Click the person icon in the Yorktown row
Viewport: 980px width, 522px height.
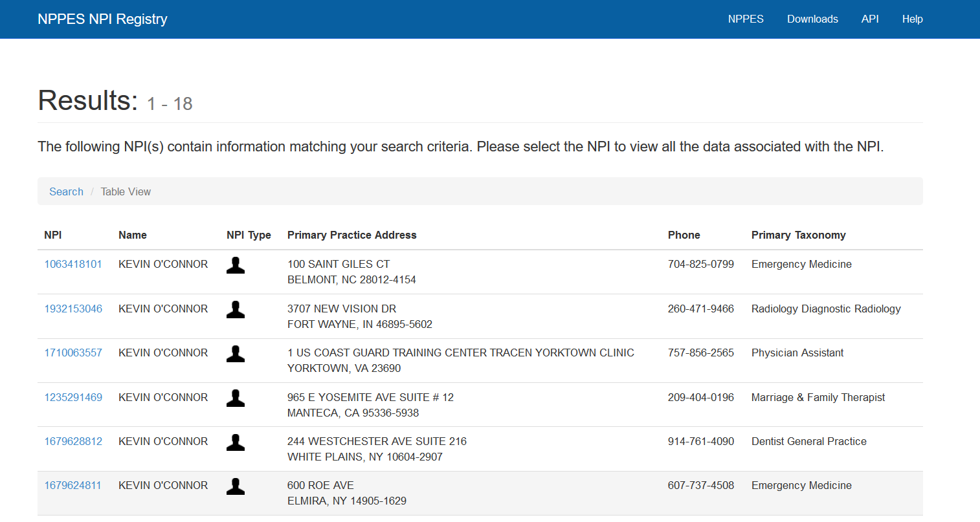click(236, 354)
